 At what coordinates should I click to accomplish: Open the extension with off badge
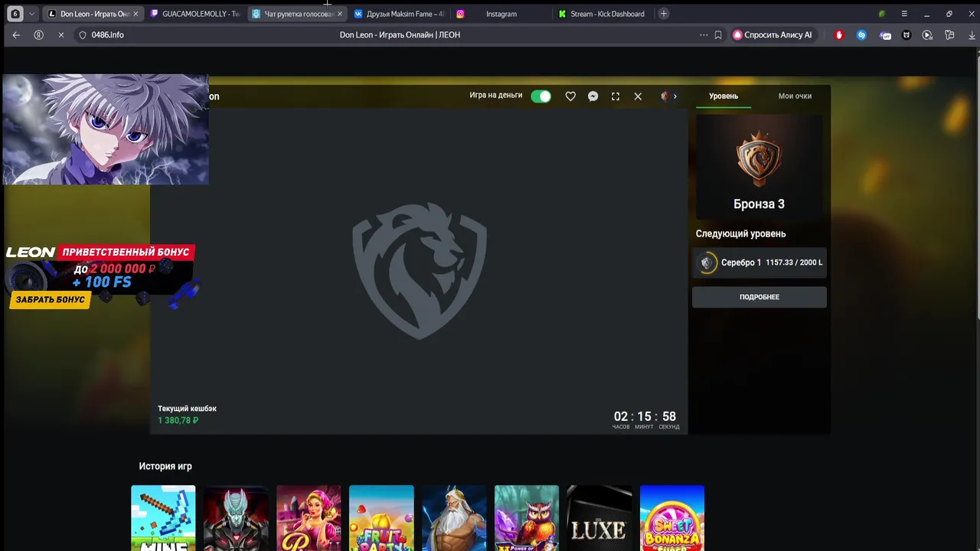tap(885, 35)
